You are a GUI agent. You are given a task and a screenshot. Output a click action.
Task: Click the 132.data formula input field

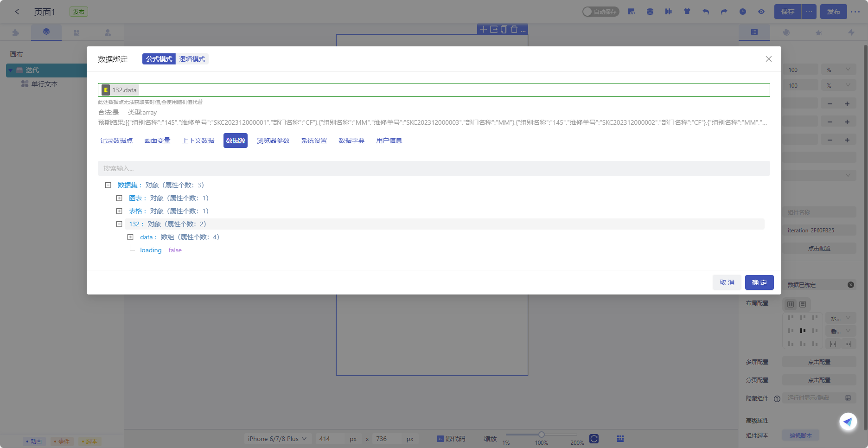point(434,90)
